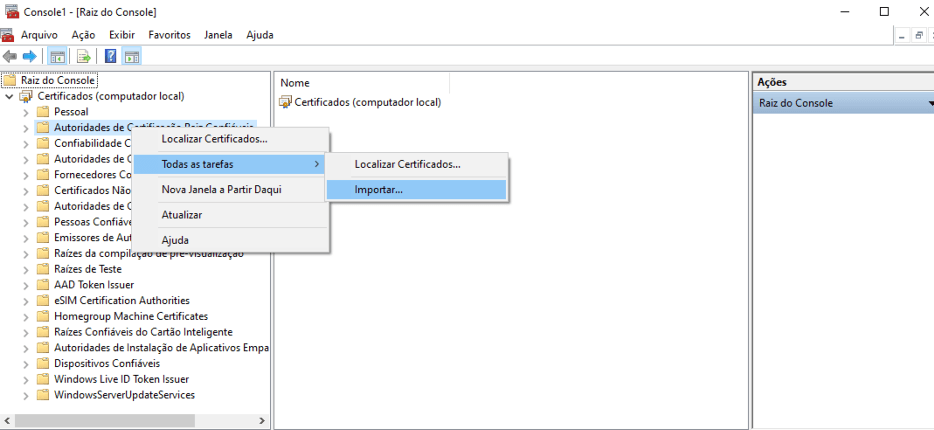Toggle the show/hide console tree button
The height and width of the screenshot is (430, 934).
click(x=58, y=56)
